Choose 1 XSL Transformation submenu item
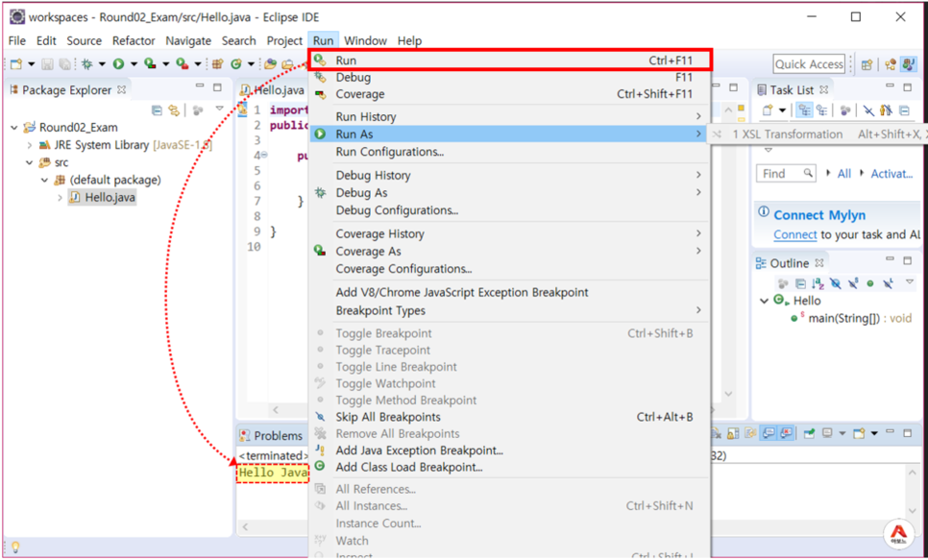This screenshot has width=928, height=560. coord(818,134)
